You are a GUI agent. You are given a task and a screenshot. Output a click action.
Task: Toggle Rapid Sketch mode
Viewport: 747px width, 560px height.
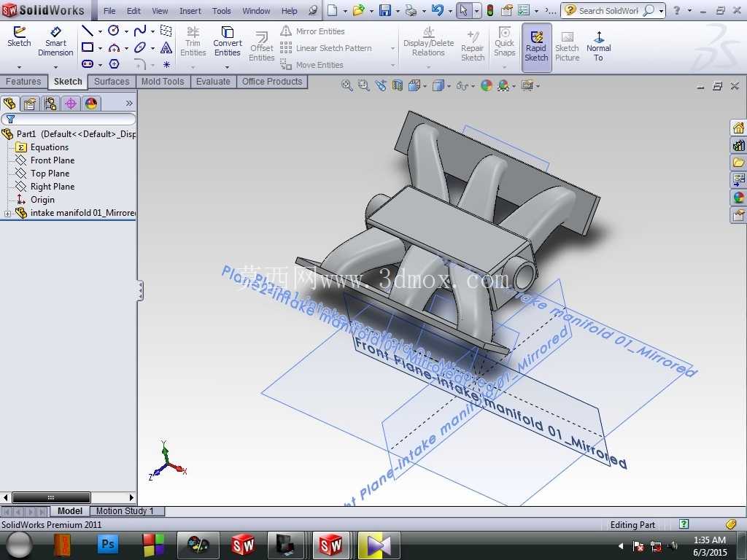536,47
